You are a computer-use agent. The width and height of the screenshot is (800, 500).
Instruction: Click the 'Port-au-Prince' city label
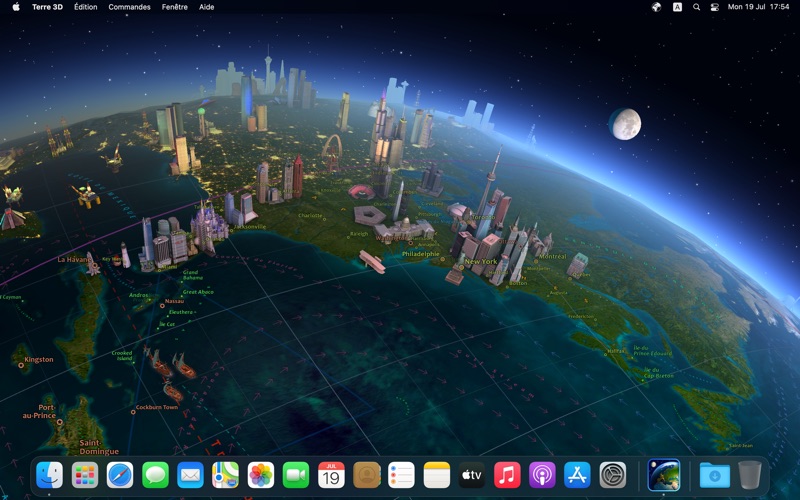tap(39, 411)
